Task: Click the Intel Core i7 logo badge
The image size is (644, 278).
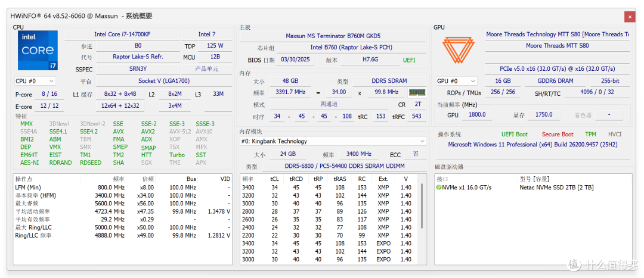Action: pyautogui.click(x=38, y=50)
